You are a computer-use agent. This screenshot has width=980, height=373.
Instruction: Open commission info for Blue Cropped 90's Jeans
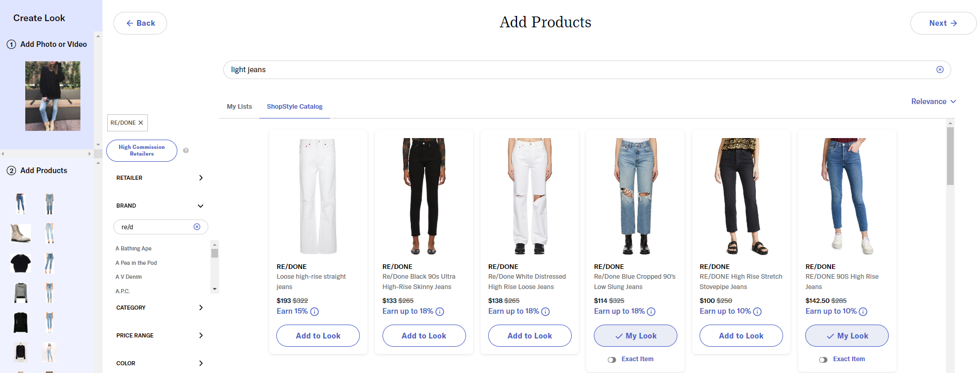[651, 312]
